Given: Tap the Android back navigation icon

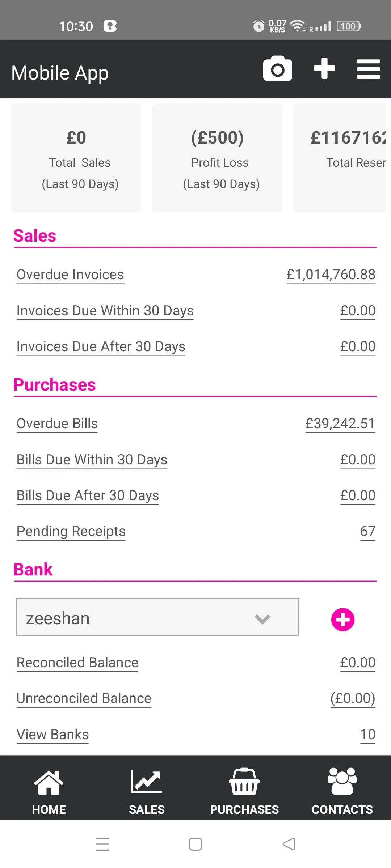Looking at the screenshot, I should pos(289,844).
